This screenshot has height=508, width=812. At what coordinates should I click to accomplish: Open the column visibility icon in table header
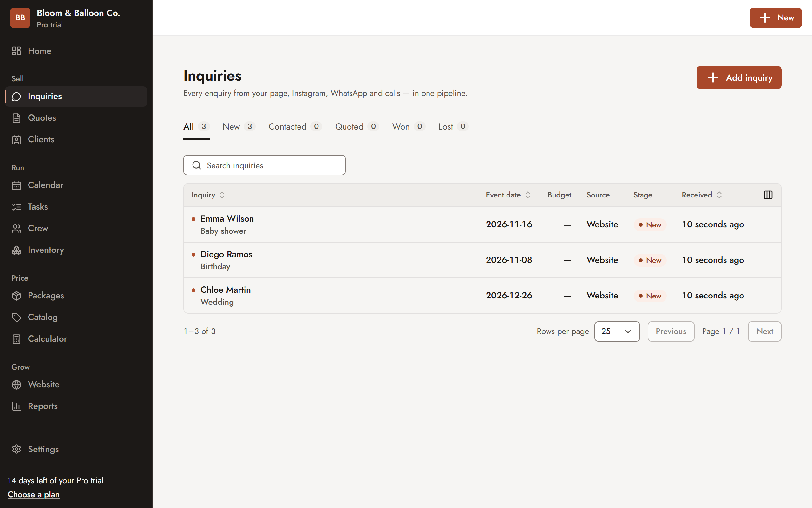(768, 195)
